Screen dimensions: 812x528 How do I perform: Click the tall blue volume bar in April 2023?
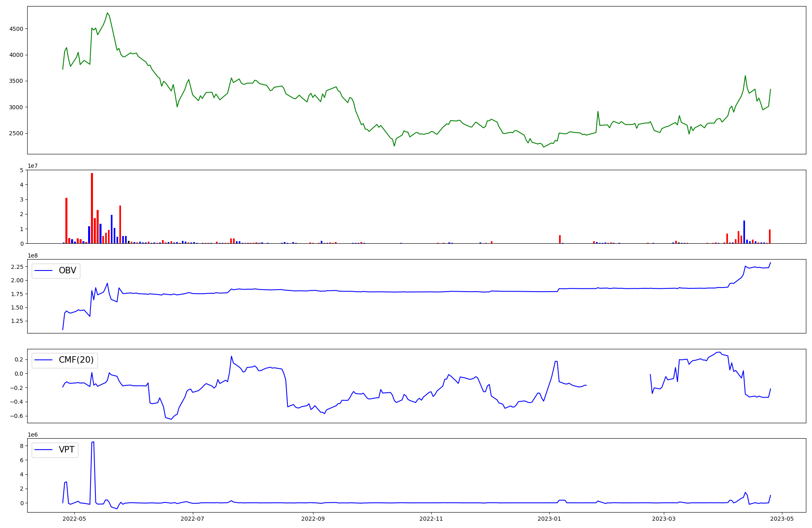(744, 232)
